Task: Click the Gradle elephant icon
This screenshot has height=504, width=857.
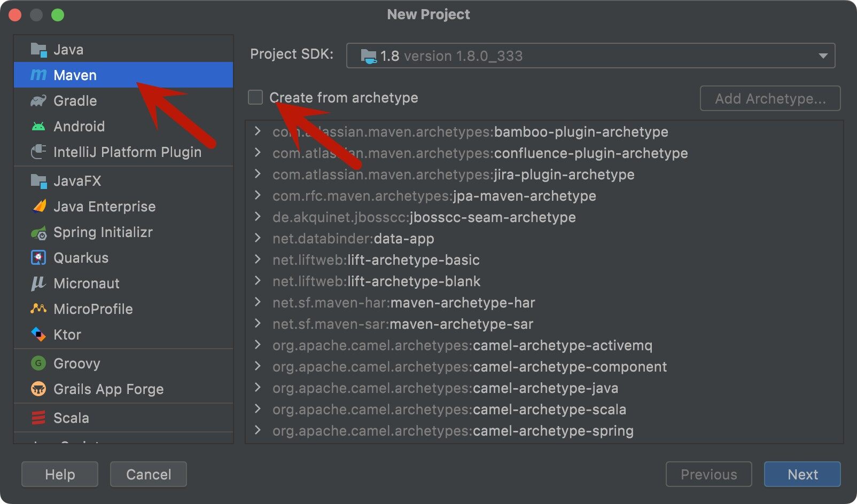Action: pos(38,101)
